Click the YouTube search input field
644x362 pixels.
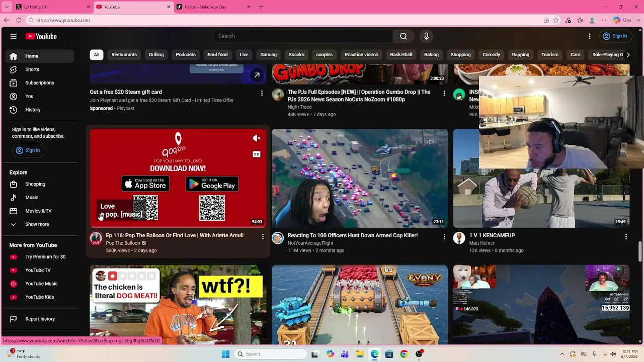pyautogui.click(x=303, y=36)
